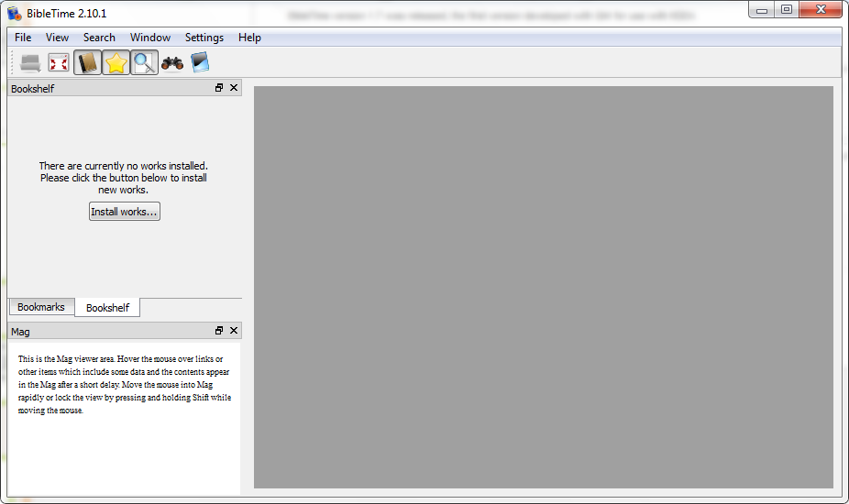Open search with the binoculars icon
849x504 pixels.
172,62
